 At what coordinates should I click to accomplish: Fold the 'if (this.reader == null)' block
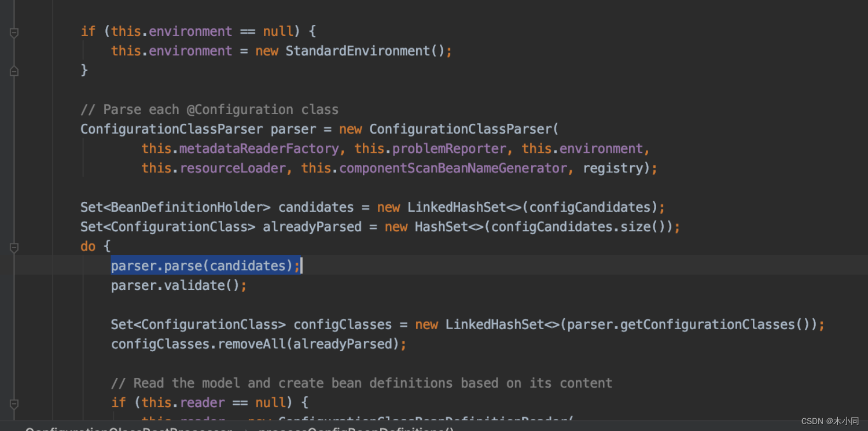(14, 403)
